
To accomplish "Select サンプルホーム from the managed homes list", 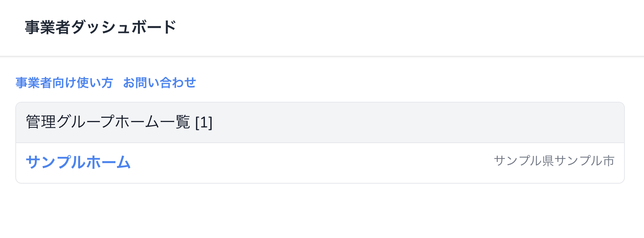I will pos(78,162).
